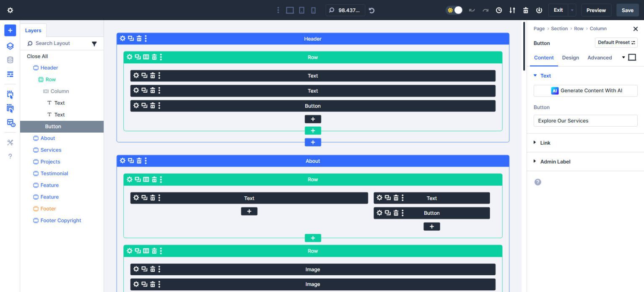Open Default Preset dropdown
644x292 pixels.
point(616,42)
